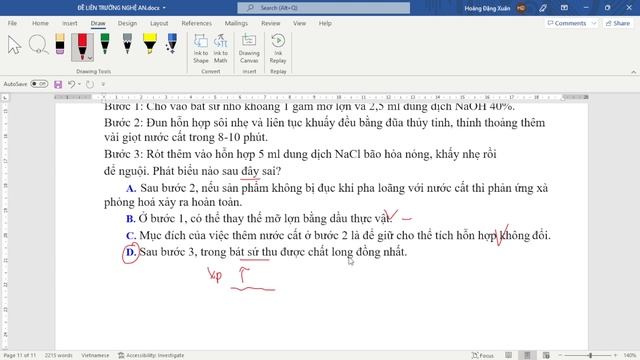
Task: Open the undo history dropdown
Action: tap(79, 84)
